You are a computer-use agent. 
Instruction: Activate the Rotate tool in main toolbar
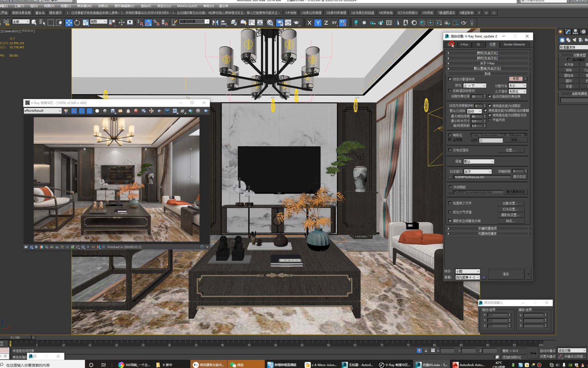77,23
